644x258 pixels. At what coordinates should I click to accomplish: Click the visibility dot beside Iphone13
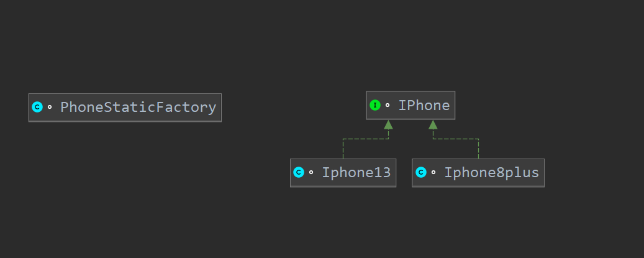click(311, 173)
